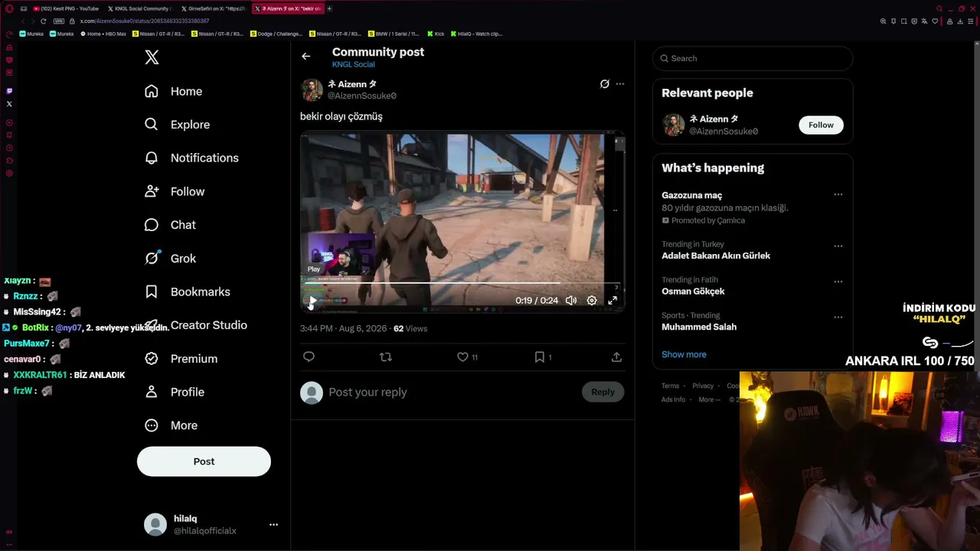This screenshot has width=980, height=551.
Task: Open the Osman Gökçek trending topic
Action: click(x=753, y=286)
